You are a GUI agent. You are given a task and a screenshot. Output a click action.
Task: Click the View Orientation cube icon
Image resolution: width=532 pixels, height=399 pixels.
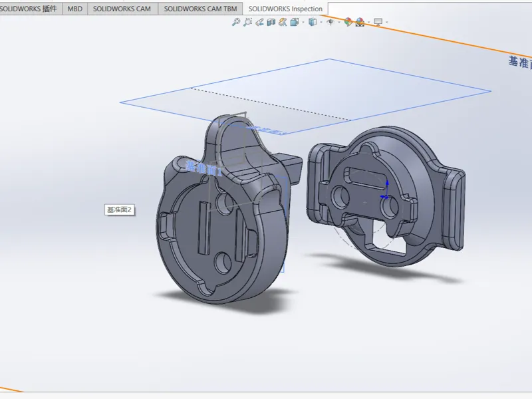[295, 22]
